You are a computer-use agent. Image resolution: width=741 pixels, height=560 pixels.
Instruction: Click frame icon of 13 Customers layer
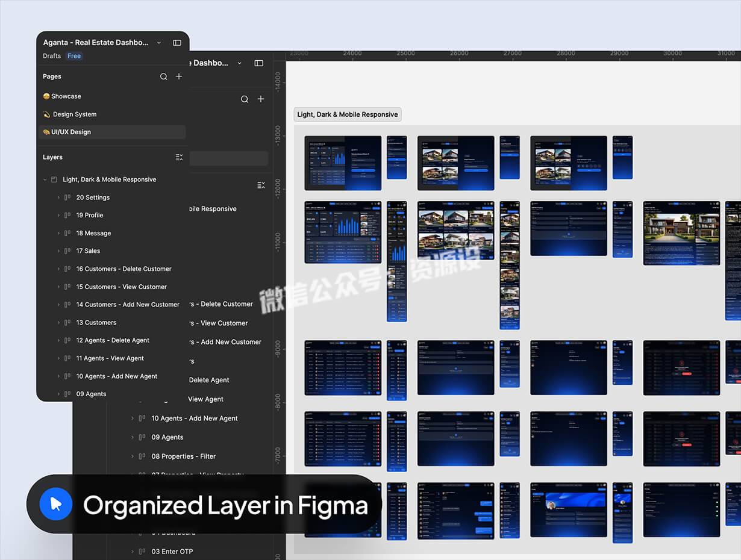pyautogui.click(x=67, y=323)
